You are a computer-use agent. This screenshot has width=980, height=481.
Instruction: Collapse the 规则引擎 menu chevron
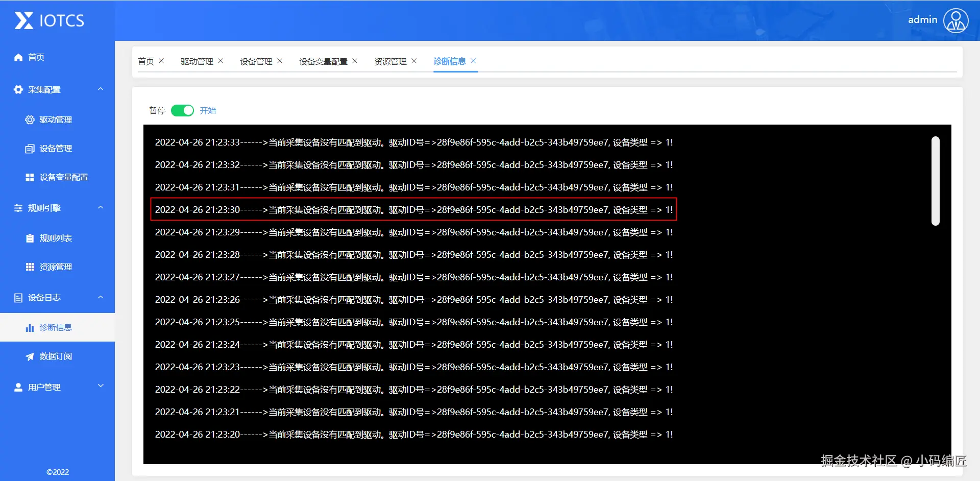click(101, 207)
